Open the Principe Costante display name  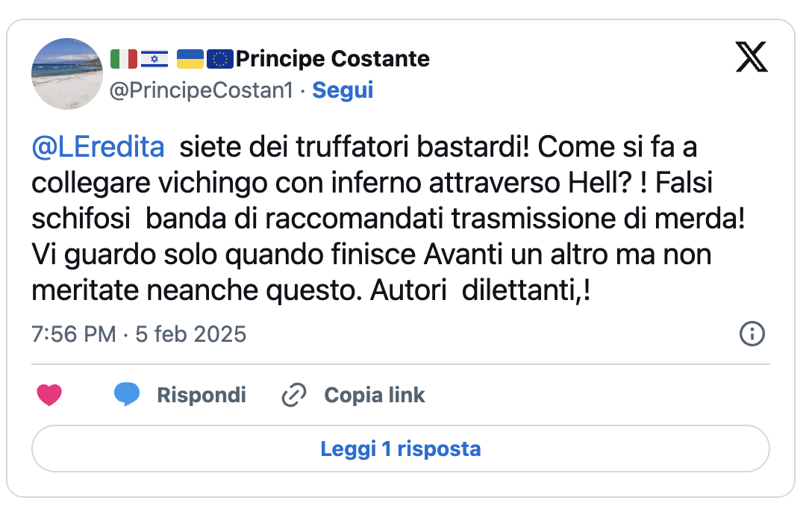tap(332, 59)
